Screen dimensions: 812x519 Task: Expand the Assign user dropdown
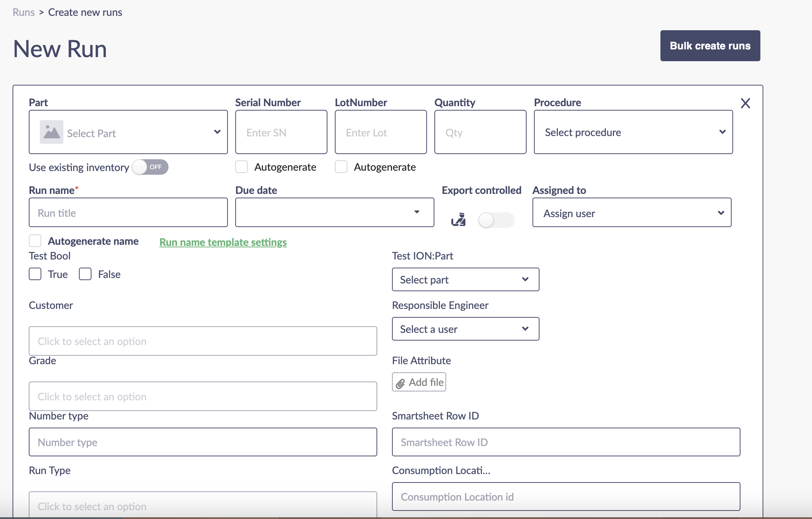point(631,213)
